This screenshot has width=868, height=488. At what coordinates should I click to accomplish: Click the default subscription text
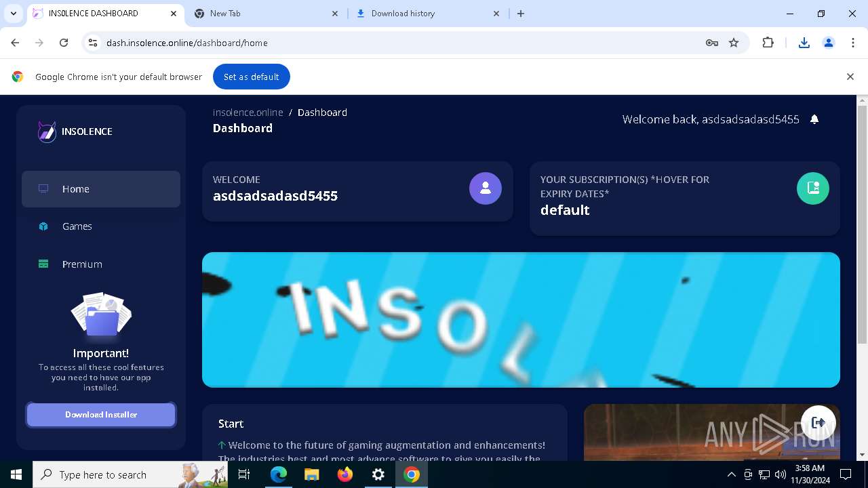click(565, 210)
